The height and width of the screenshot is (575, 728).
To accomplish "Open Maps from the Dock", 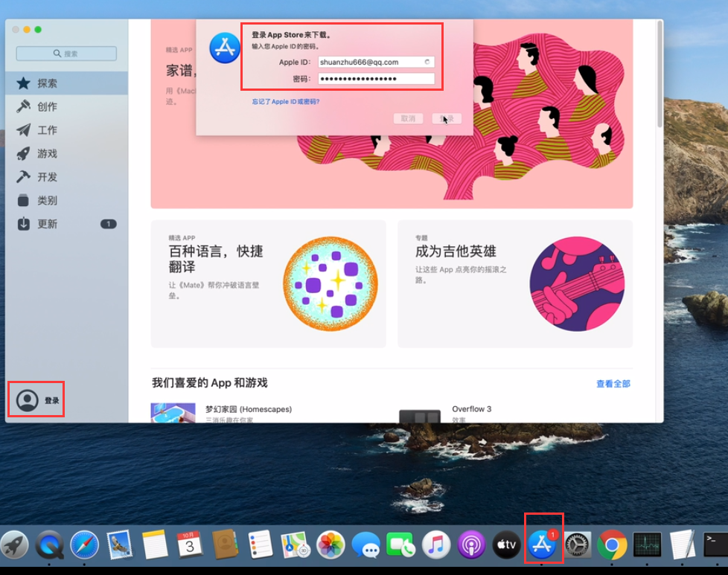I will pos(296,545).
